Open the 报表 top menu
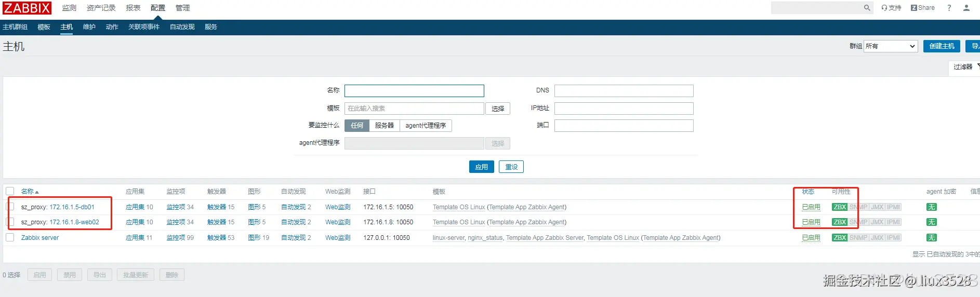980x297 pixels. 133,8
